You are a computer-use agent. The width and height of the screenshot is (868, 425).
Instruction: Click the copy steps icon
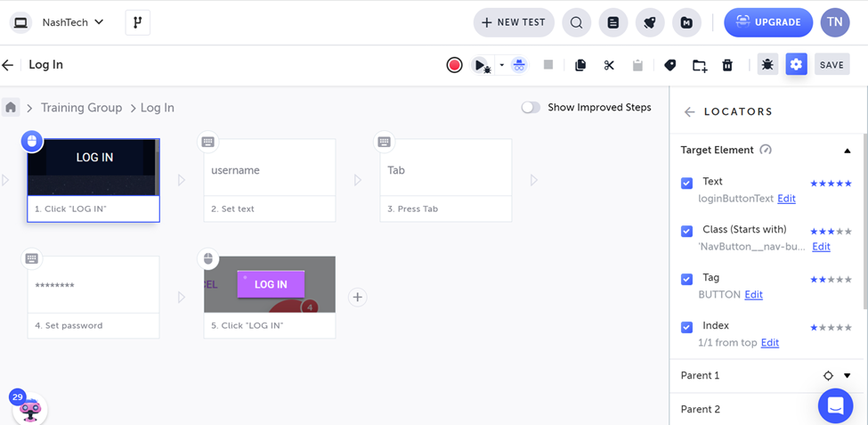[x=580, y=65]
